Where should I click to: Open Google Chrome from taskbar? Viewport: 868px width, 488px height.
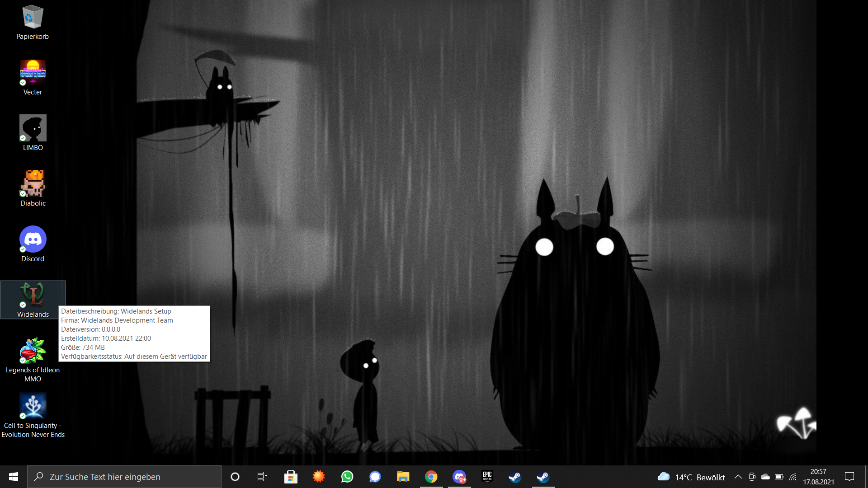431,477
